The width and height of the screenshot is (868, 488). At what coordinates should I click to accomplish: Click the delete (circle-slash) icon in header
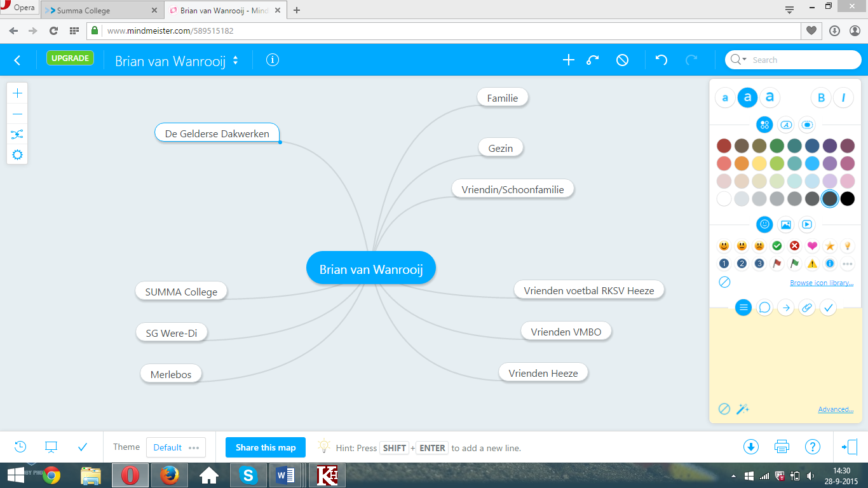click(x=623, y=60)
